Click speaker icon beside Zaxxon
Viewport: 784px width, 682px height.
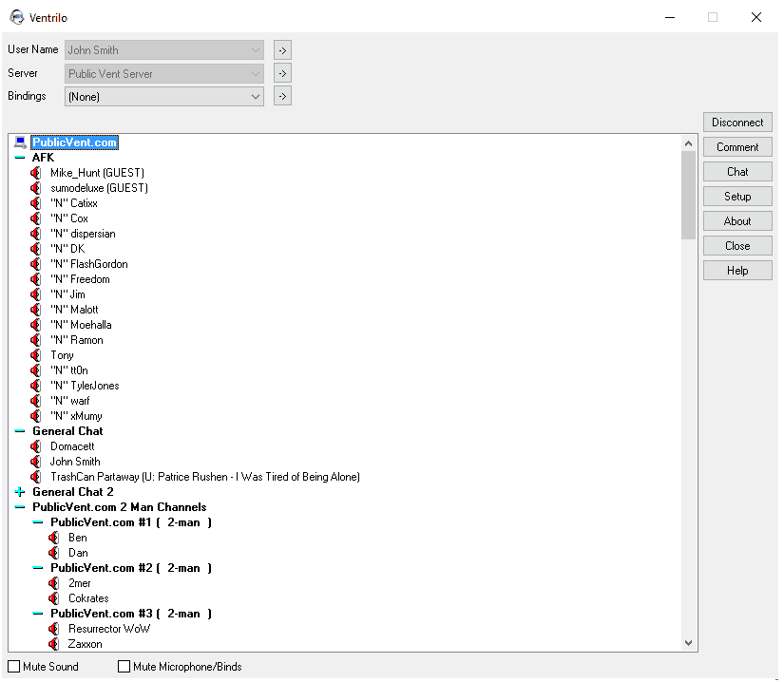53,644
